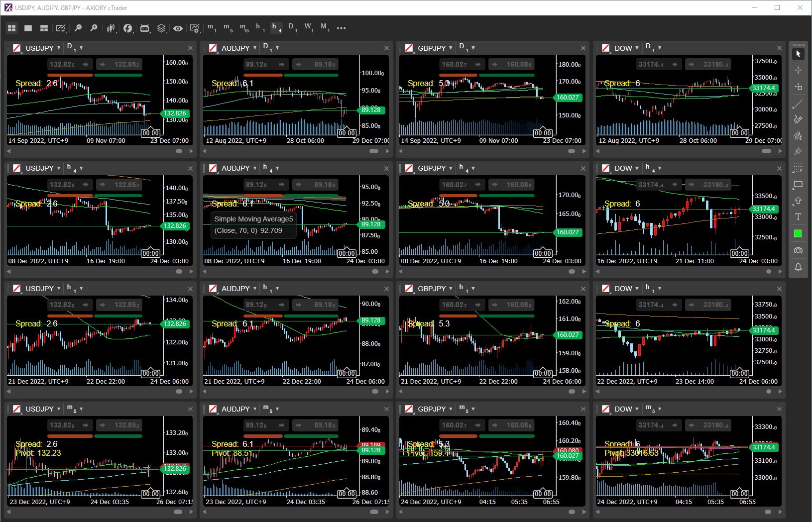
Task: Select the text tool in sidebar
Action: point(798,217)
